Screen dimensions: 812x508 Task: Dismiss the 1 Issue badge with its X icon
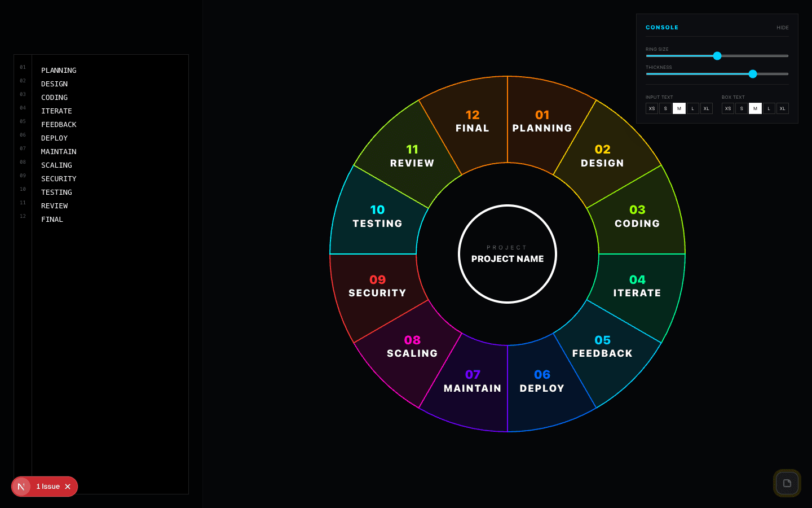pos(67,487)
